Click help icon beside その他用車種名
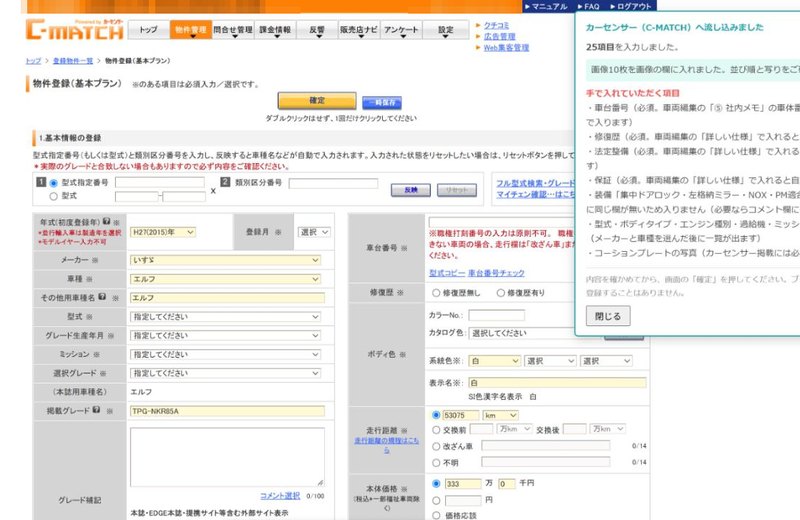The width and height of the screenshot is (800, 520). click(102, 296)
